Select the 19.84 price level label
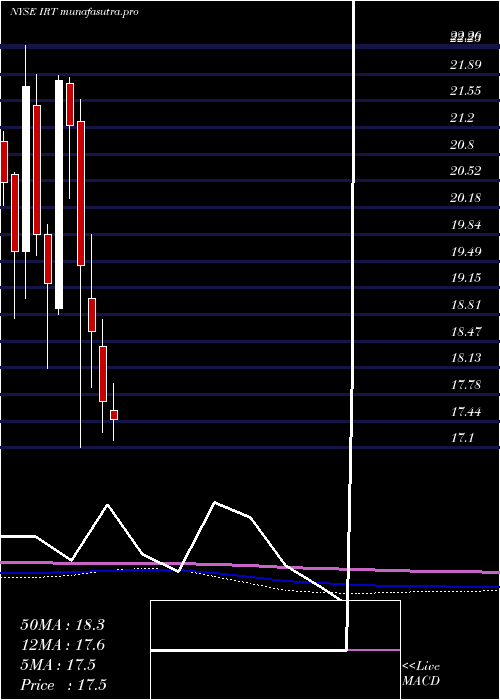This screenshot has height=700, width=500. (465, 225)
